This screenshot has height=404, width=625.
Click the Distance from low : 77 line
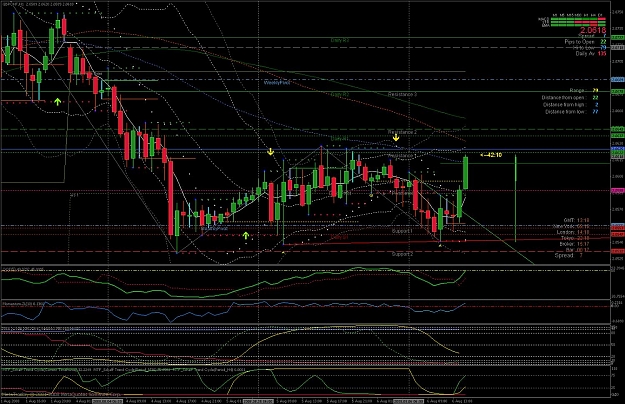[x=572, y=112]
